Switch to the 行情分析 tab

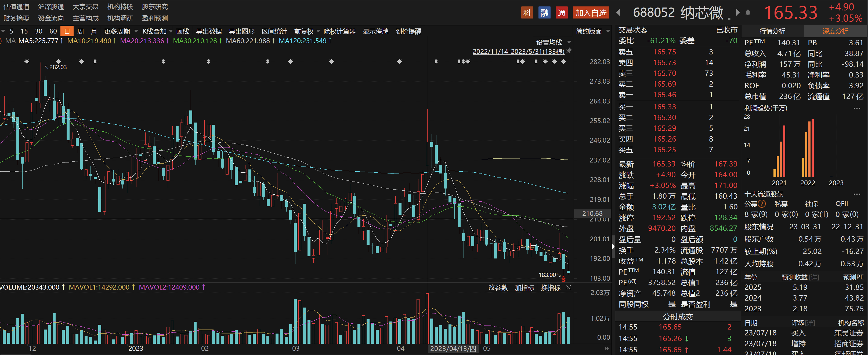[x=772, y=31]
